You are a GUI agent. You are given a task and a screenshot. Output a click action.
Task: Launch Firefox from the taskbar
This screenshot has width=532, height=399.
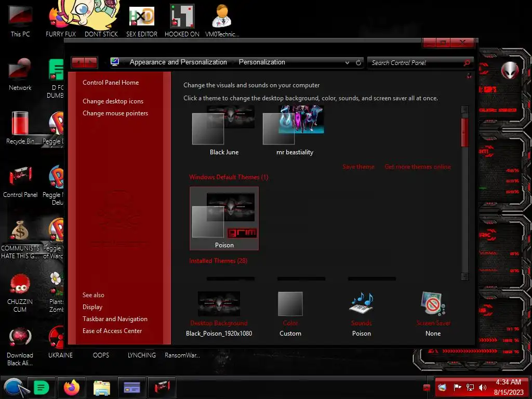click(72, 388)
